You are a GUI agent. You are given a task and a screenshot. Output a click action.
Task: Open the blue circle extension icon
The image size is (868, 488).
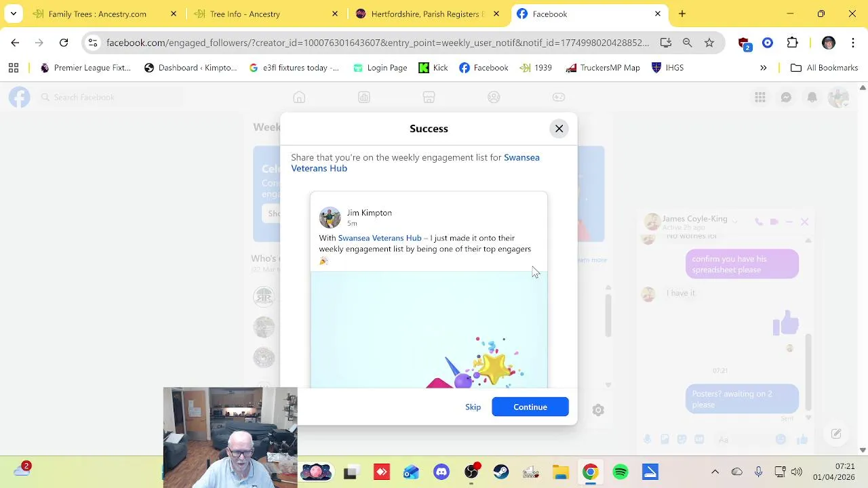tap(768, 43)
